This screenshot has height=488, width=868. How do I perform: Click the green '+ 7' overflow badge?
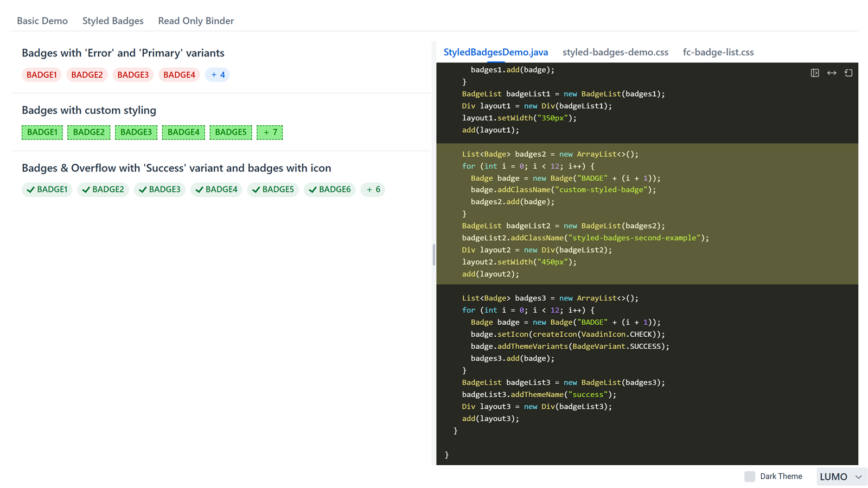(270, 132)
